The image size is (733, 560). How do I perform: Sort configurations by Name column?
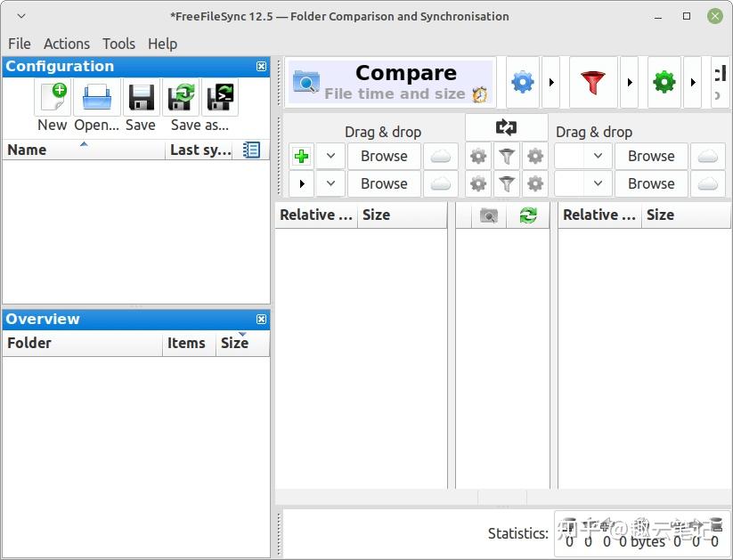[x=84, y=150]
